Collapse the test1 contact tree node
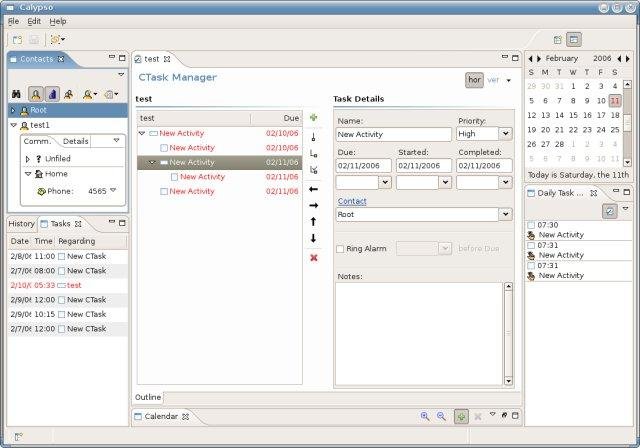 coord(13,125)
